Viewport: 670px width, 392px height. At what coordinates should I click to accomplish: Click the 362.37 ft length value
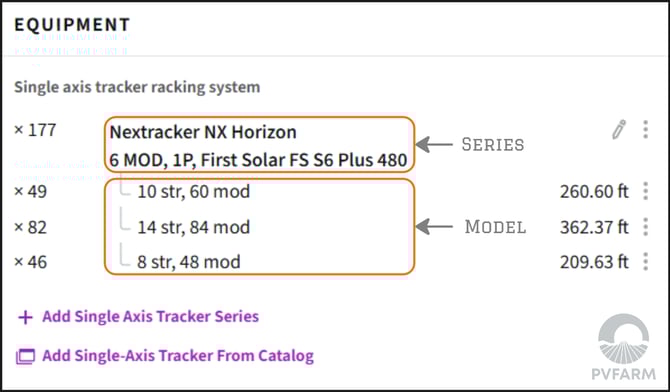coord(594,227)
